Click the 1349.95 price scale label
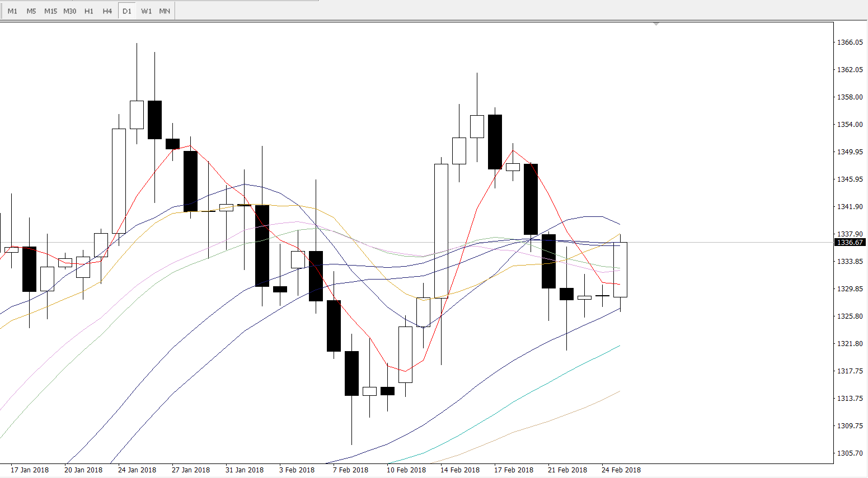Viewport: 868px width, 478px height. pyautogui.click(x=850, y=152)
